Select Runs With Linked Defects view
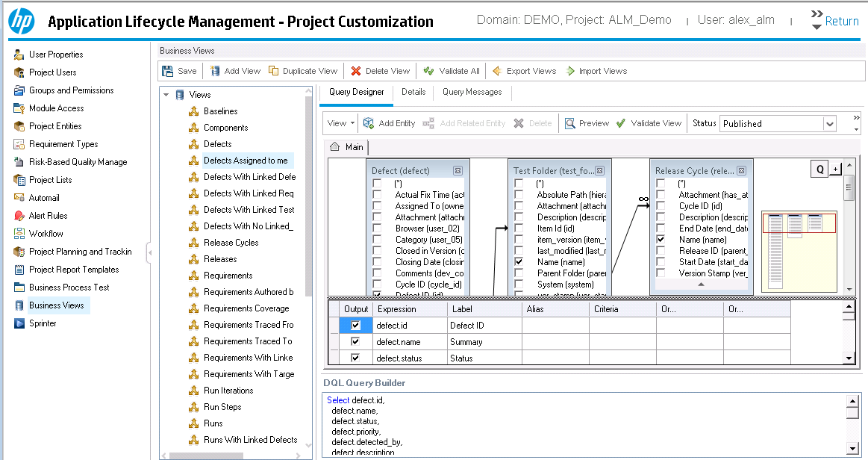Viewport: 868px width, 460px height. (x=250, y=440)
